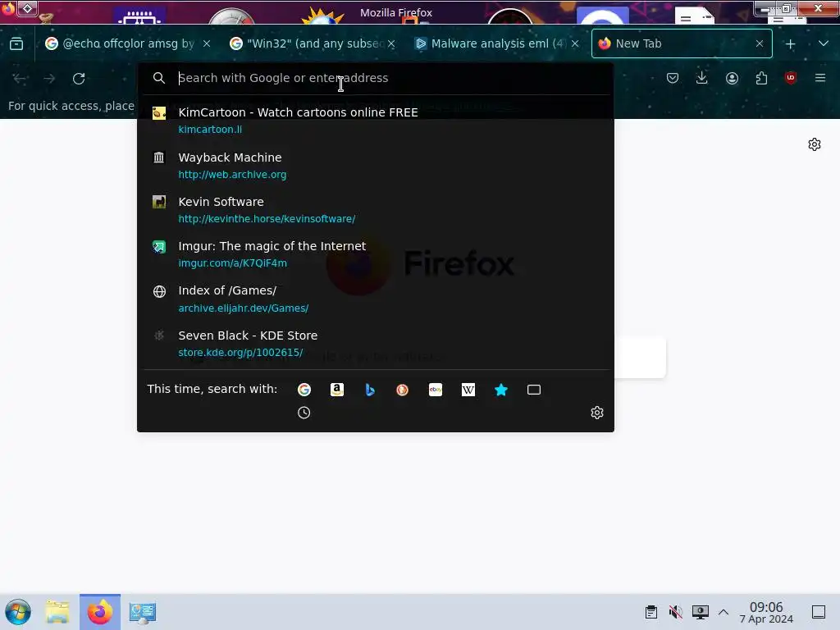Viewport: 840px width, 630px height.
Task: Open the display tray icon
Action: pos(700,612)
